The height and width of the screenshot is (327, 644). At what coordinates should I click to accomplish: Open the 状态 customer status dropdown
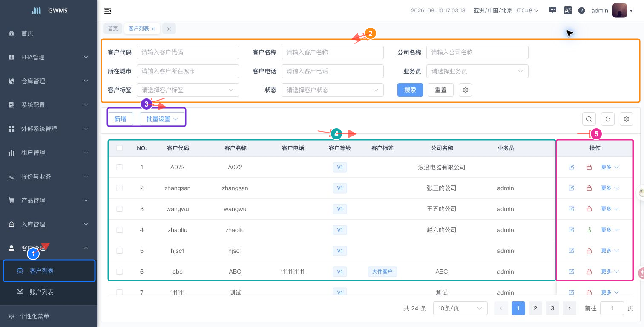[x=333, y=90]
